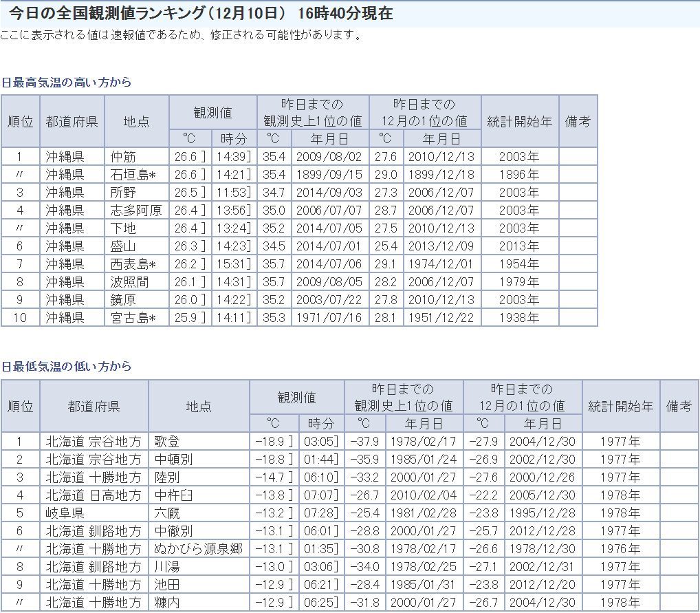This screenshot has height=613, width=700.
Task: Select the 川湯 station name
Action: 167,567
